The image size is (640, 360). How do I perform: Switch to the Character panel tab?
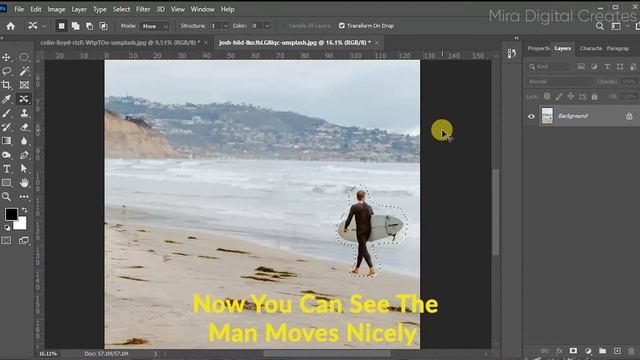[590, 48]
